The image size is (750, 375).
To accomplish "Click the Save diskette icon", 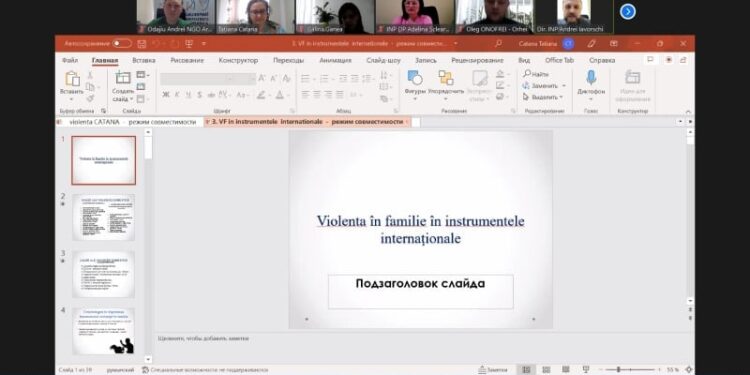I will [142, 44].
